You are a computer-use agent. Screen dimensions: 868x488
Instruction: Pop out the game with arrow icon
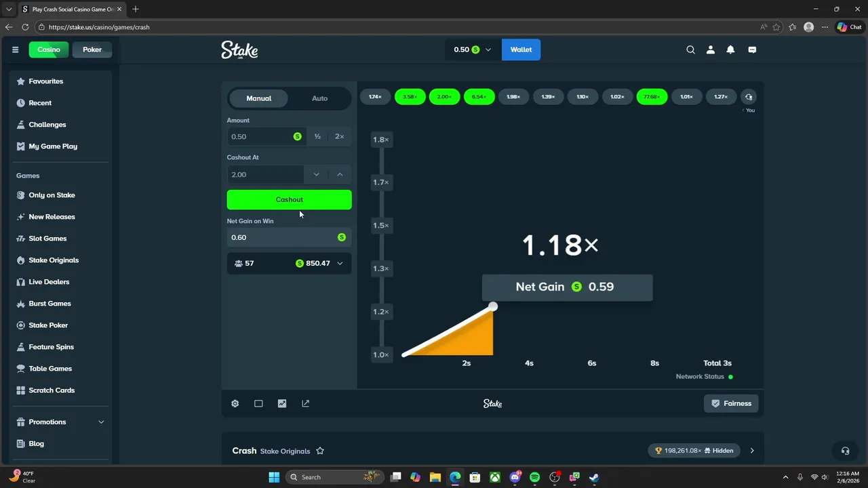305,403
